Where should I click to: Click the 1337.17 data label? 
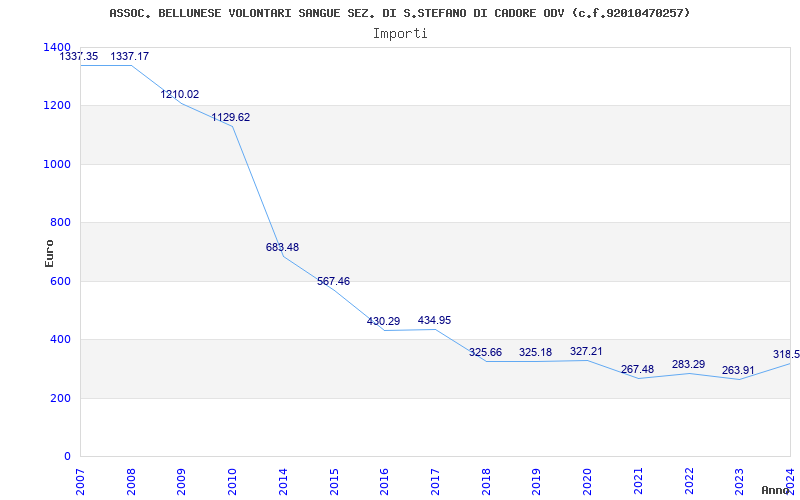coord(130,56)
